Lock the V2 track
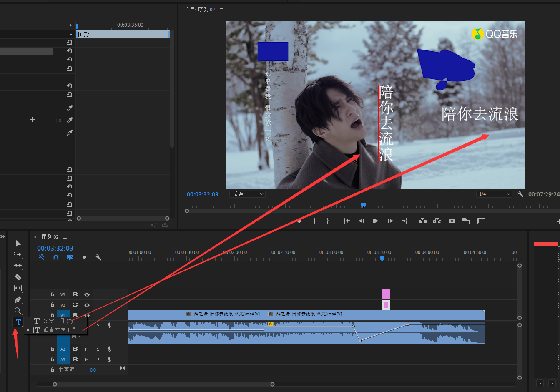Image resolution: width=560 pixels, height=392 pixels. click(x=53, y=305)
